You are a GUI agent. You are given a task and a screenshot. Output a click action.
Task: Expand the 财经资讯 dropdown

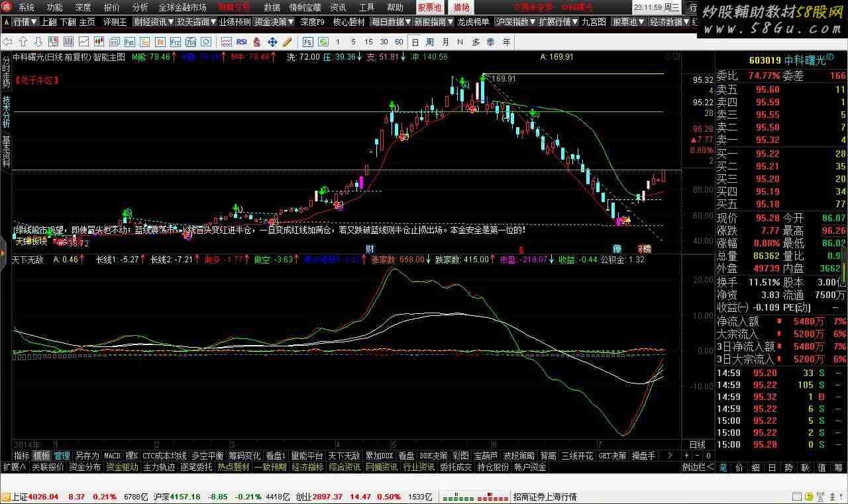[x=153, y=22]
